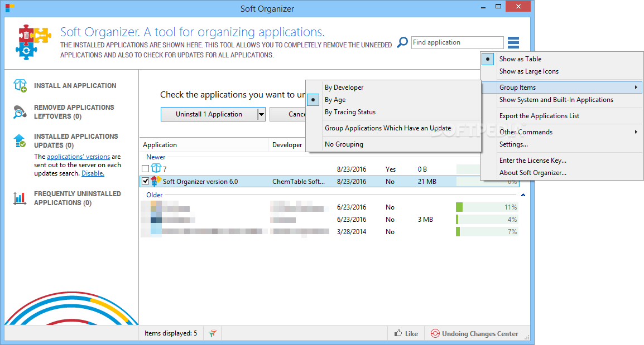The height and width of the screenshot is (345, 644).
Task: Open Removed Applications Leftovers (0)
Action: pyautogui.click(x=74, y=112)
